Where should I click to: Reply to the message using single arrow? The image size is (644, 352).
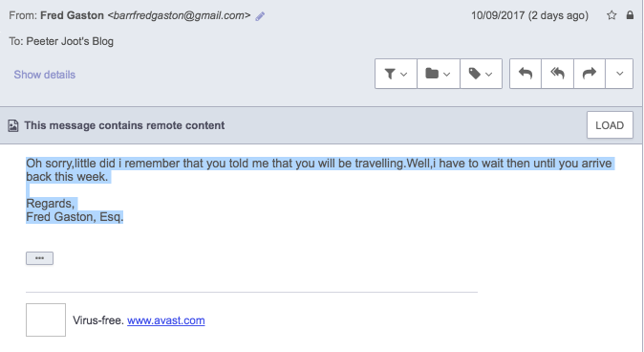526,74
